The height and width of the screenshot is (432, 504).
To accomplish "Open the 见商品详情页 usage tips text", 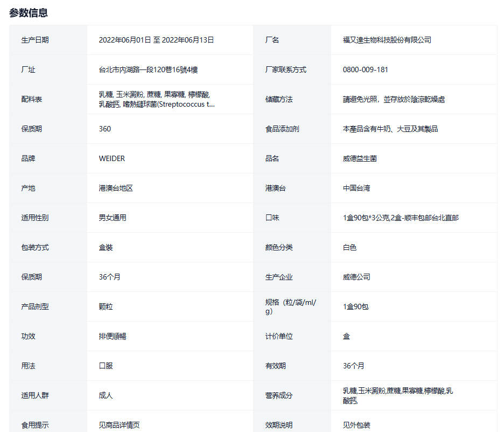I will click(x=120, y=425).
